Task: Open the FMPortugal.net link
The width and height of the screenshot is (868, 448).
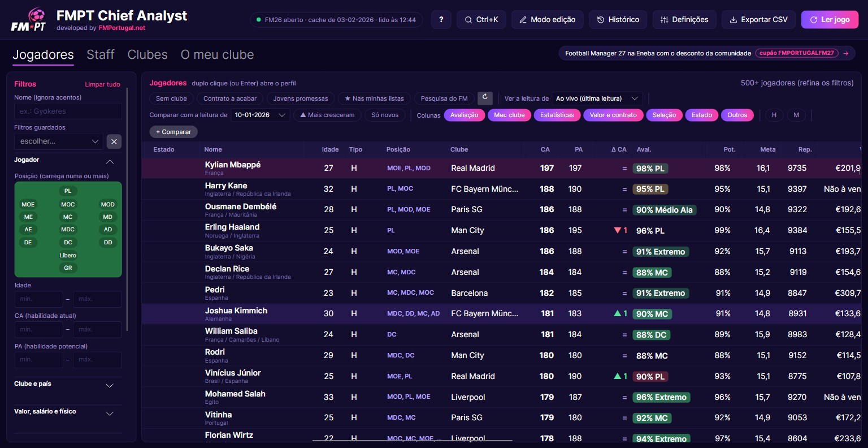Action: 122,28
